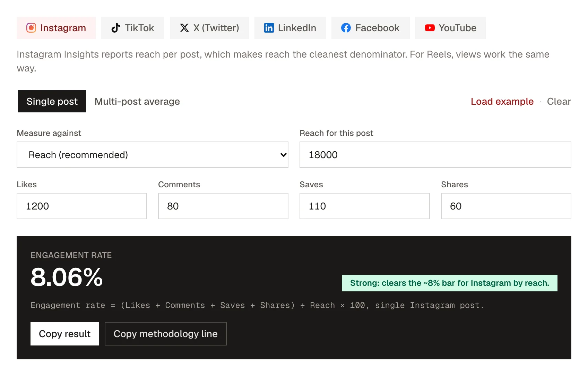Click the 'ENGAGEMENT RATE' heading
The width and height of the screenshot is (588, 376).
click(x=71, y=255)
